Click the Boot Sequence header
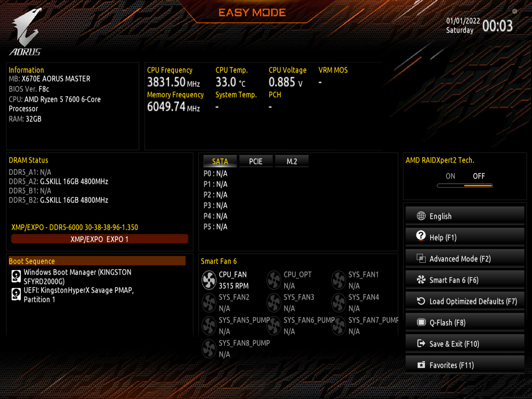The image size is (532, 399). tap(97, 261)
